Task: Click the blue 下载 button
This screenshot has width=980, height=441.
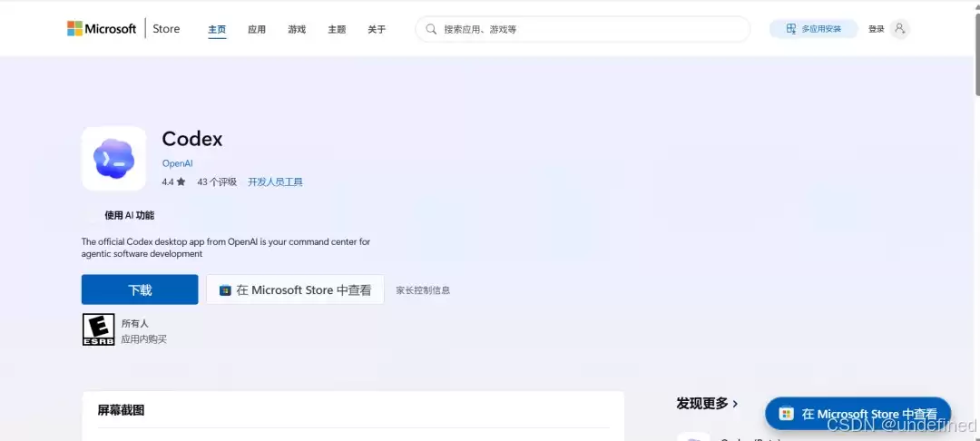Action: pyautogui.click(x=140, y=289)
